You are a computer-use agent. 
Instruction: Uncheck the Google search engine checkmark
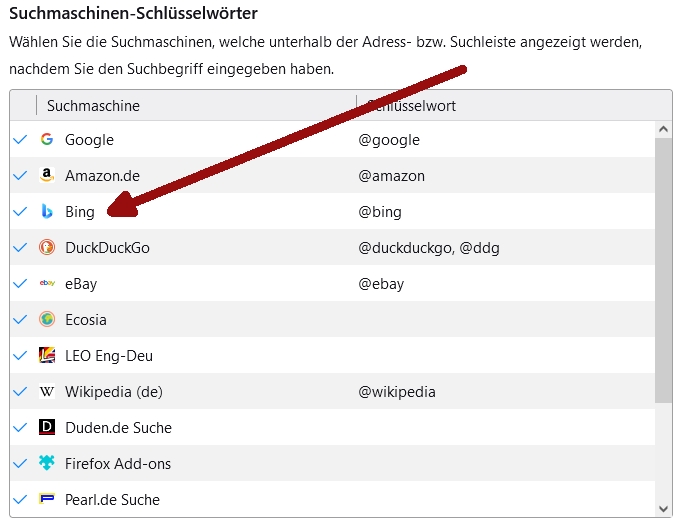(20, 139)
